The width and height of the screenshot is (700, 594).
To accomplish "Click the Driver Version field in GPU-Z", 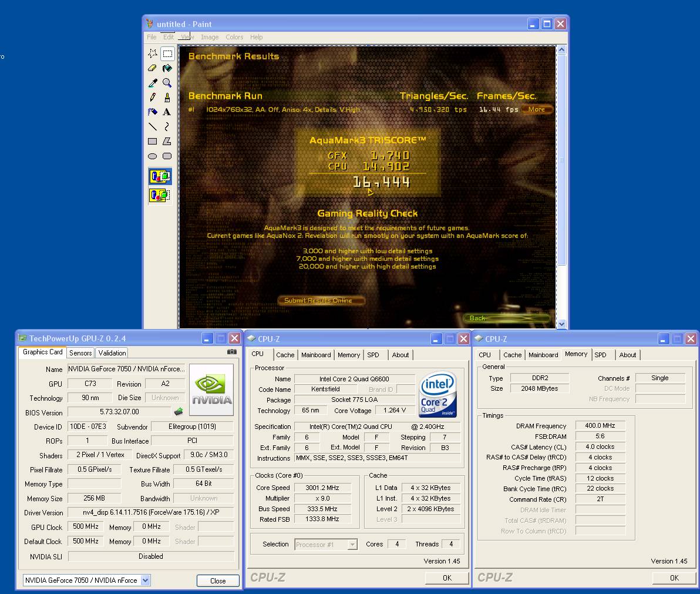I will (x=151, y=512).
